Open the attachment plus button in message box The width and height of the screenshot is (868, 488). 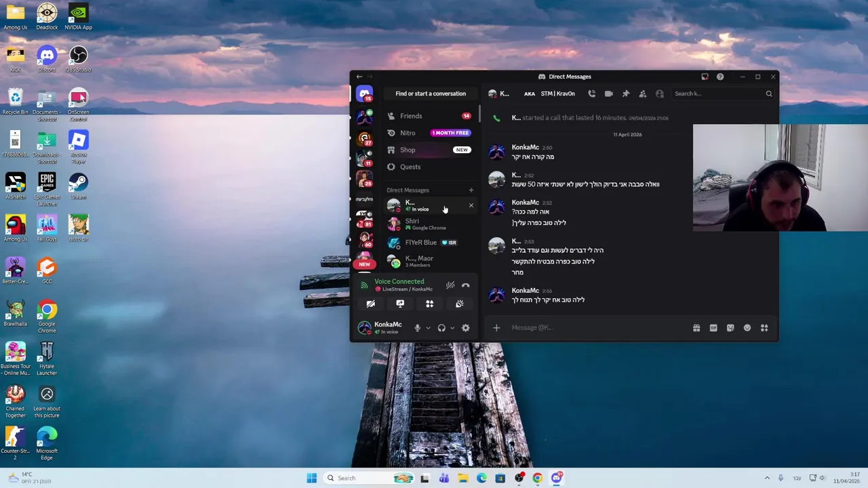[496, 328]
